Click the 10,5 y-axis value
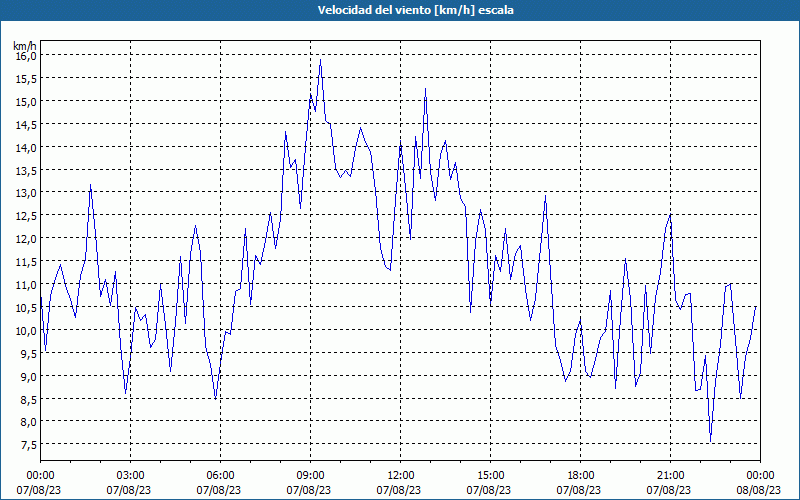 click(26, 308)
